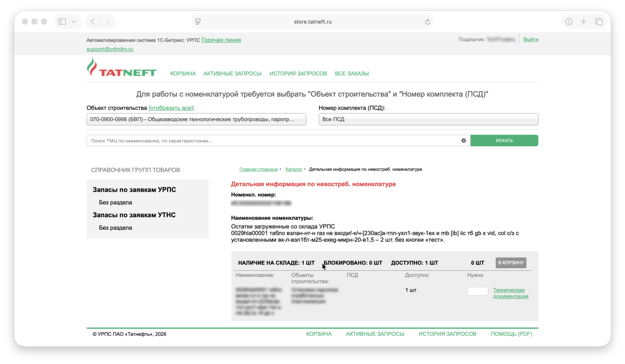Click the store.tatneft.ru address field
625x364 pixels.
[x=312, y=22]
